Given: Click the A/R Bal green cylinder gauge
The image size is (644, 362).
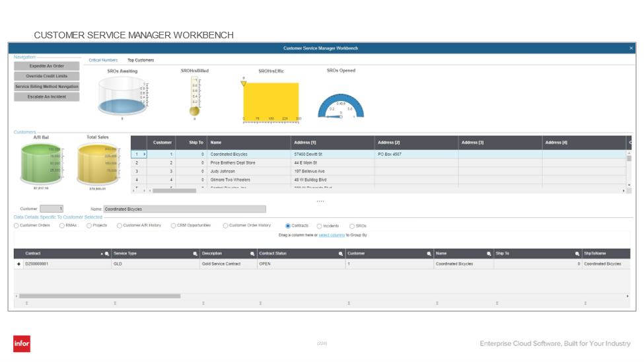Looking at the screenshot, I should pyautogui.click(x=41, y=164).
